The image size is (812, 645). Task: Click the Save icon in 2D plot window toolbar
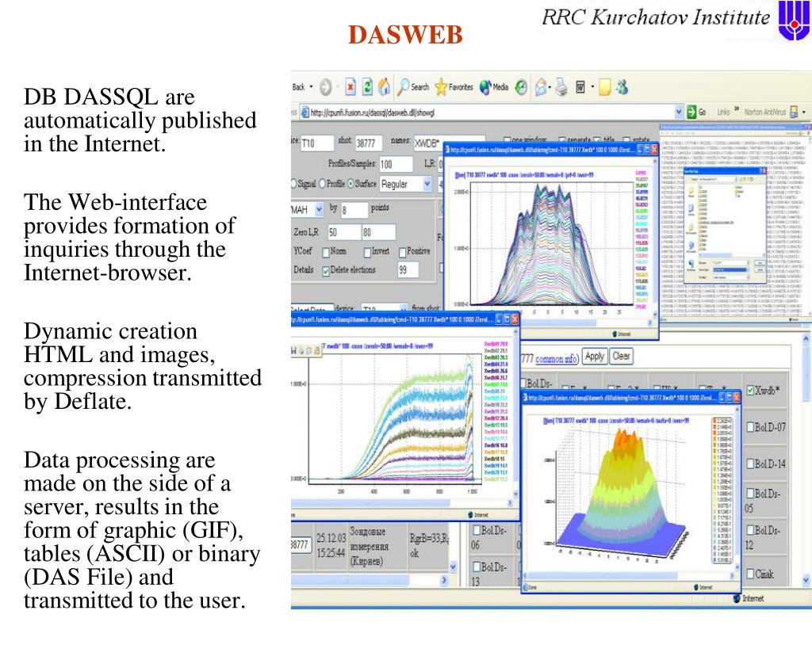294,350
